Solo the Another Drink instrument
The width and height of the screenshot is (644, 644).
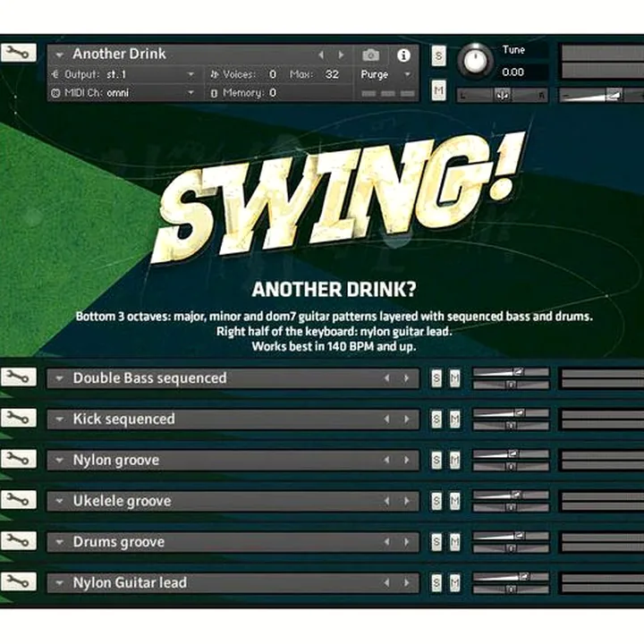[x=438, y=55]
